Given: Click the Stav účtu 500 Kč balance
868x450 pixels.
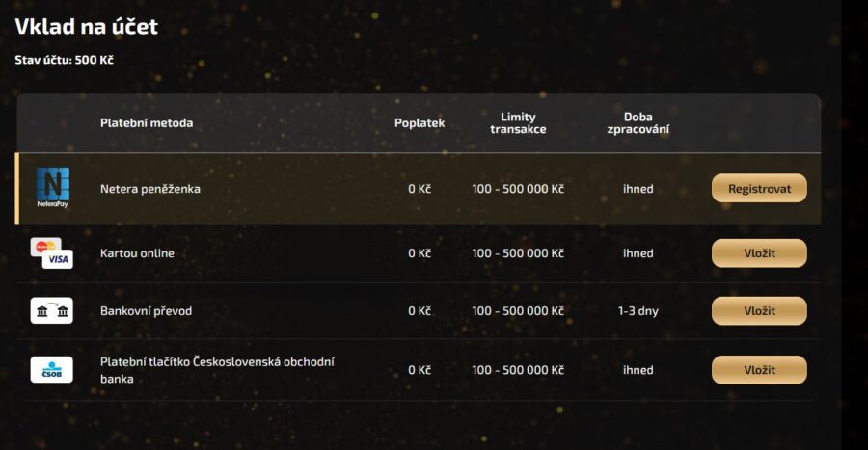Looking at the screenshot, I should (64, 60).
